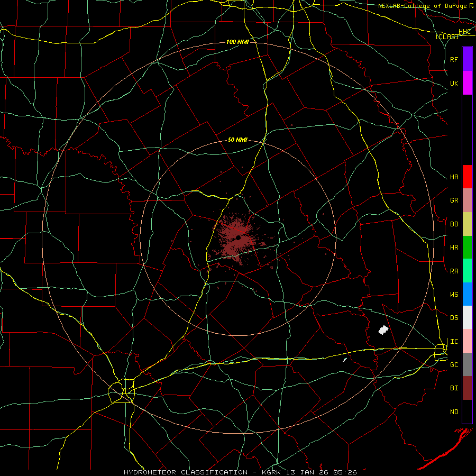Click the "WS" legend label
The width and height of the screenshot is (476, 476).
pos(454,295)
